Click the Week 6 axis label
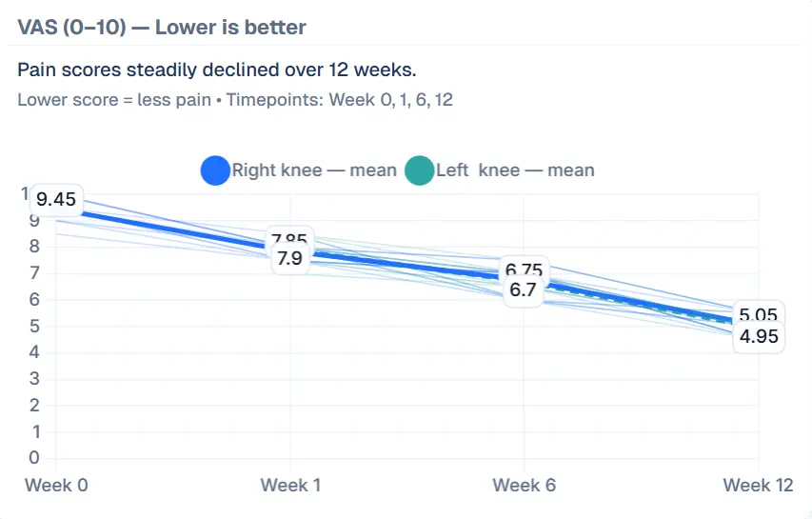Viewport: 812px width, 519px height. 524,486
